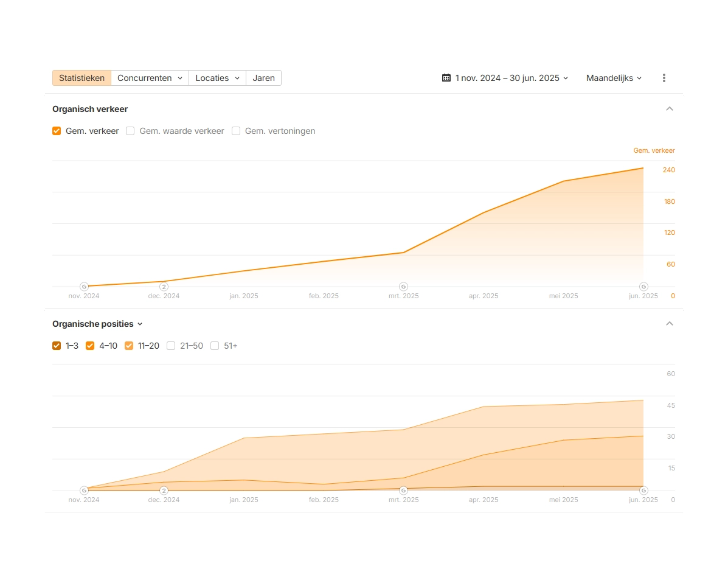Open the three-dot more options menu
Screen dimensions: 728x580
click(664, 78)
